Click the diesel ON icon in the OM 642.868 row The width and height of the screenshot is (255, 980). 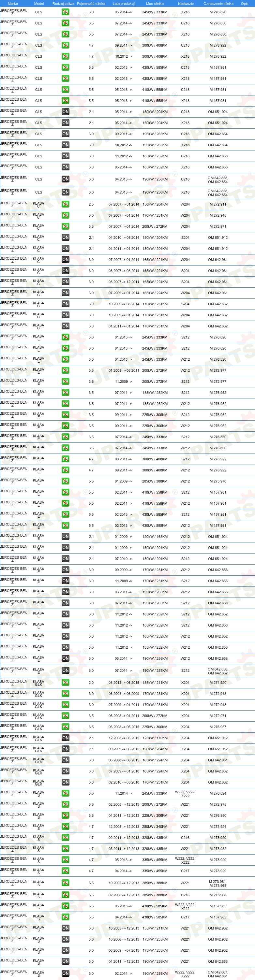pos(66,961)
